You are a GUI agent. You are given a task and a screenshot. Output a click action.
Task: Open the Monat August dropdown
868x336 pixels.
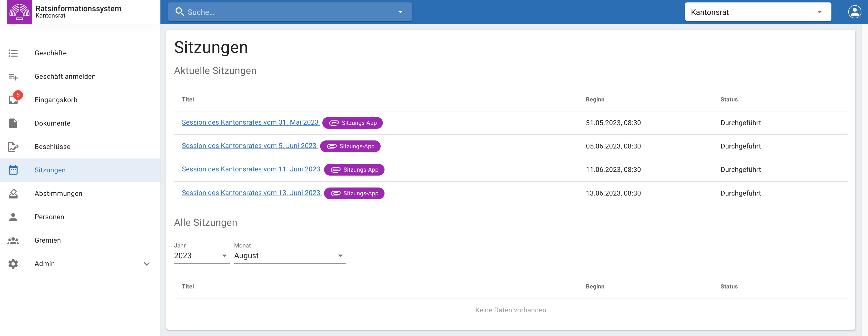[289, 256]
